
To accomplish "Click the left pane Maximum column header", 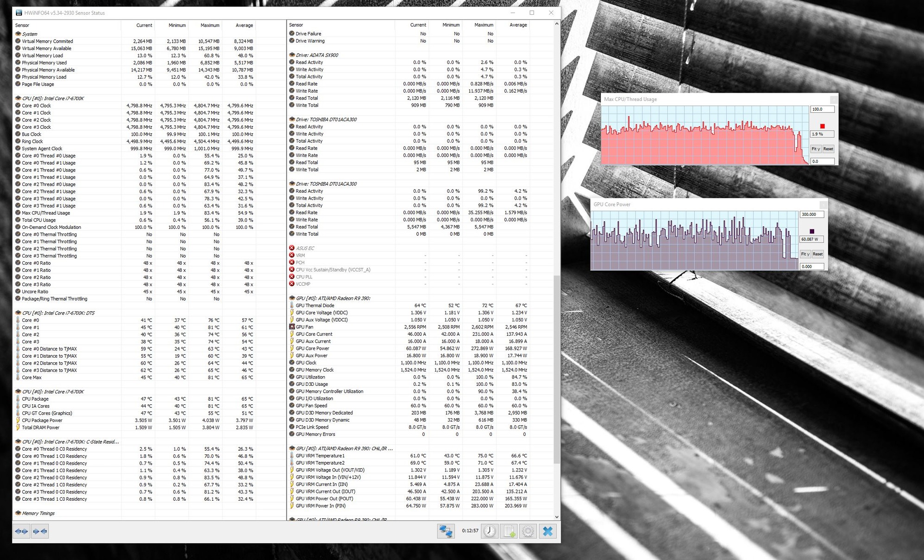I will click(x=206, y=25).
